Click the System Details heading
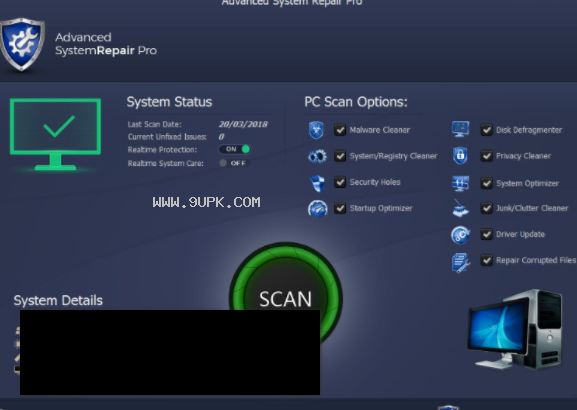 click(x=58, y=301)
